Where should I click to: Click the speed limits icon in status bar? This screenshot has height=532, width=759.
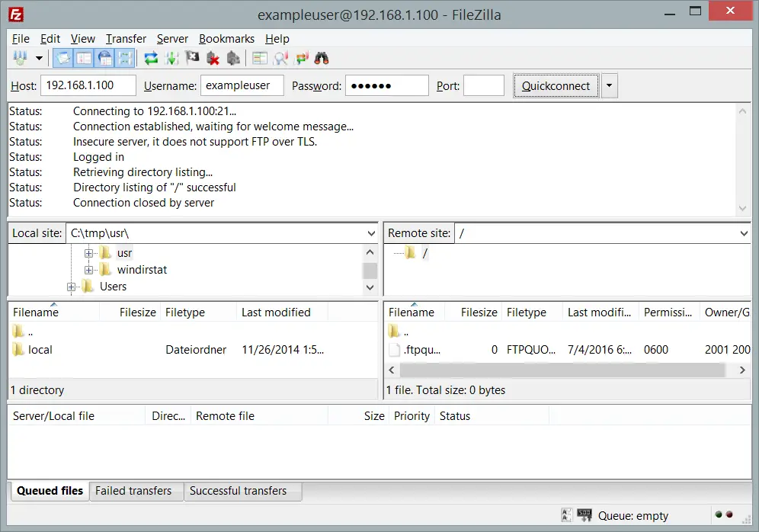tap(584, 515)
